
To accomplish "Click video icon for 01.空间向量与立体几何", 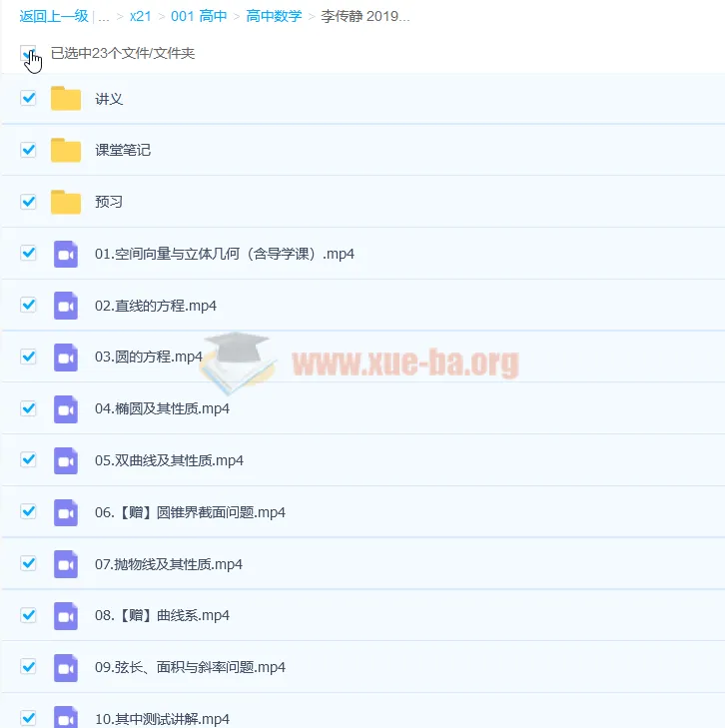I will point(66,254).
